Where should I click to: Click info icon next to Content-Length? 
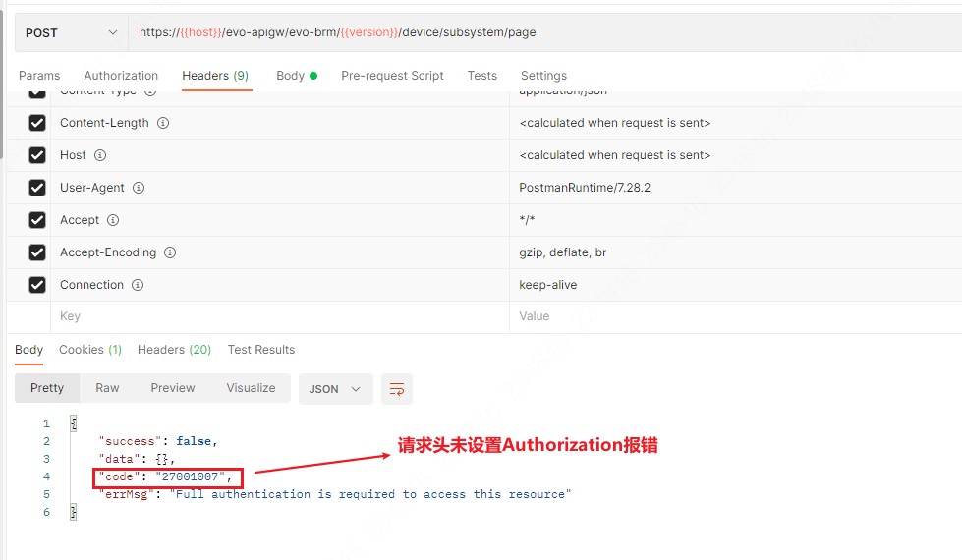[x=163, y=123]
